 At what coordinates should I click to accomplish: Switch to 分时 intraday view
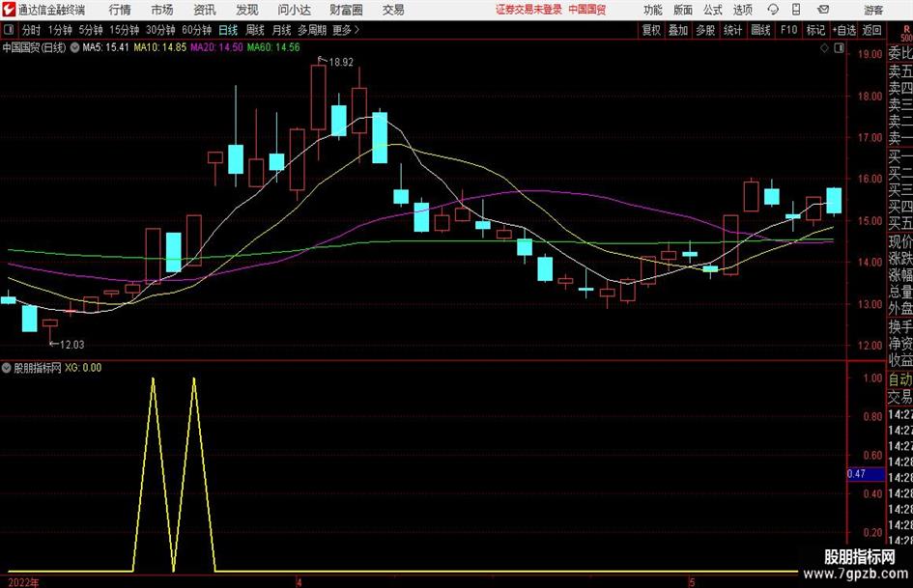pos(32,30)
